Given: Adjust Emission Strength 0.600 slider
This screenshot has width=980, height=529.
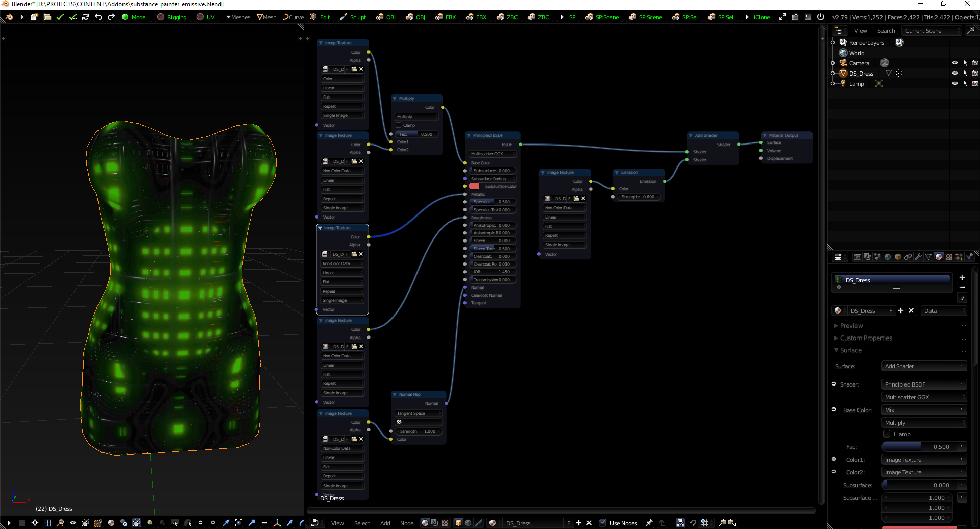Looking at the screenshot, I should pyautogui.click(x=638, y=197).
